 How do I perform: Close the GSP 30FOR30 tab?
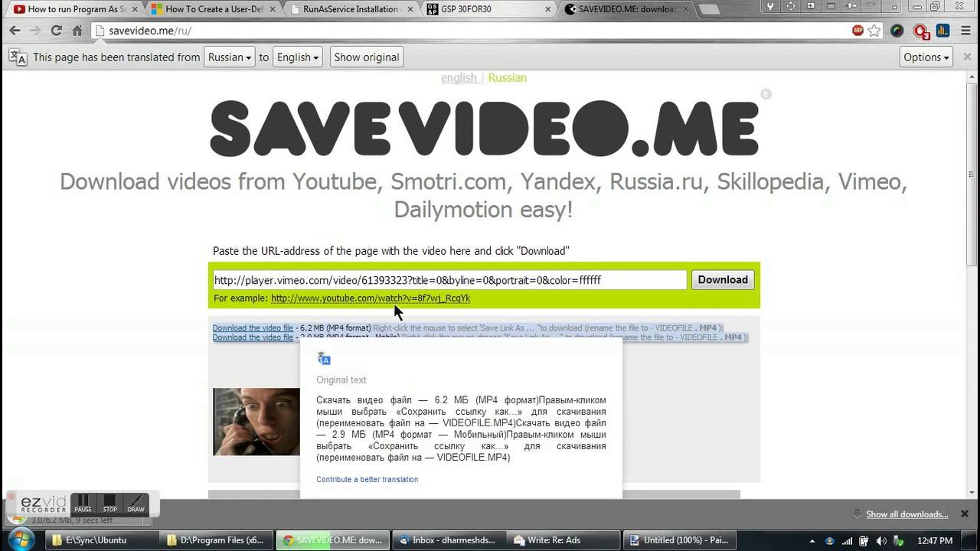[x=548, y=9]
